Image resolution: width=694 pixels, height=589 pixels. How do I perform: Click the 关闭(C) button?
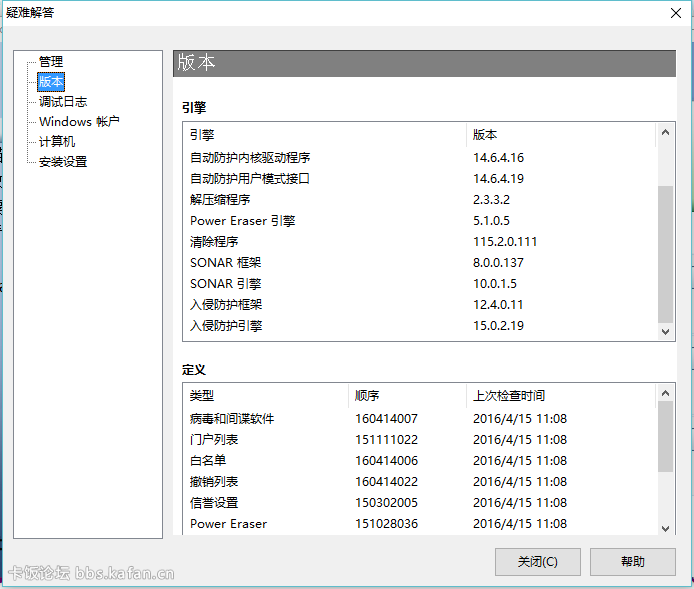(538, 562)
